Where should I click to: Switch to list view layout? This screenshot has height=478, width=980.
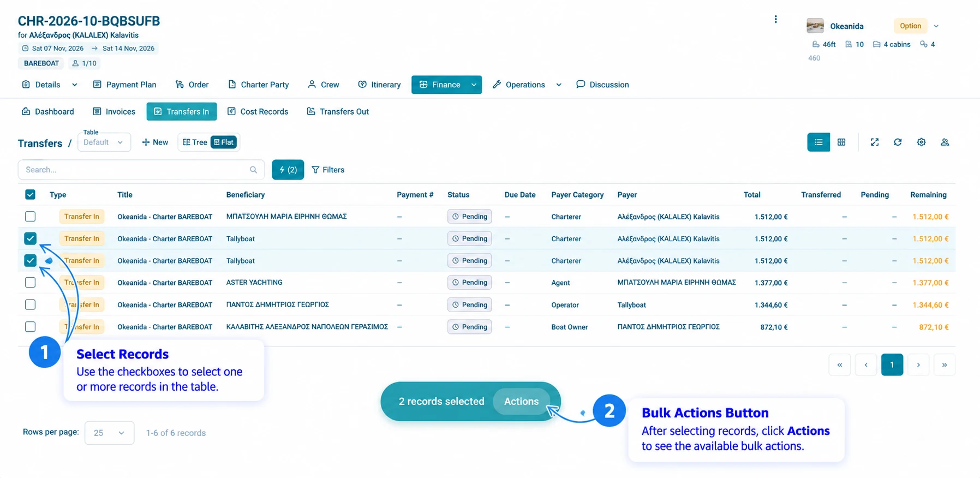tap(818, 142)
